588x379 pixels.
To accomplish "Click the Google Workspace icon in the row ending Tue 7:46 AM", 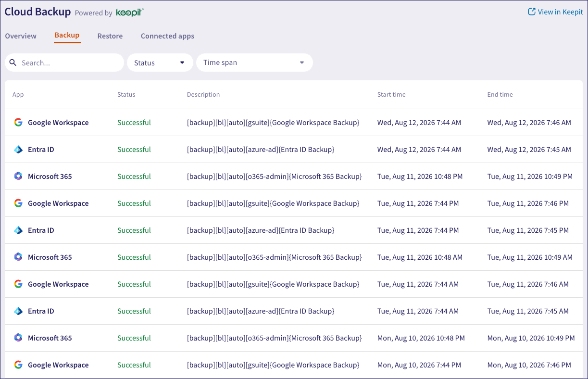I will 18,284.
